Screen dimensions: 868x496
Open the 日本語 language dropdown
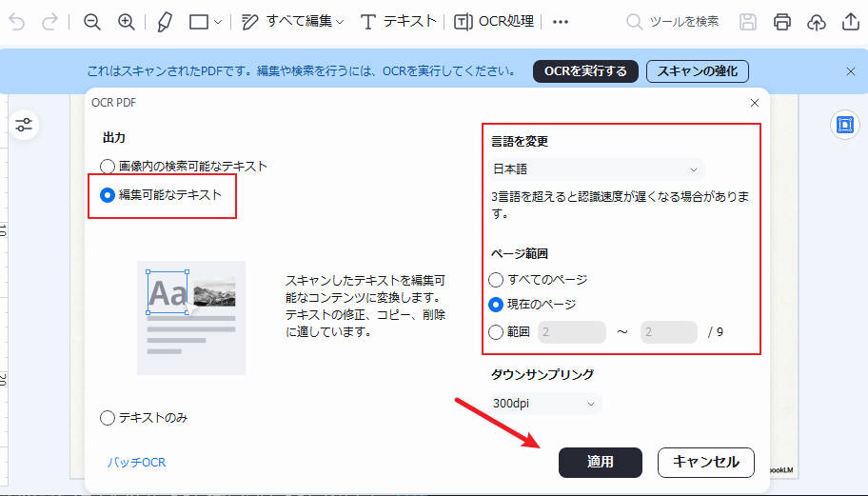tap(597, 169)
